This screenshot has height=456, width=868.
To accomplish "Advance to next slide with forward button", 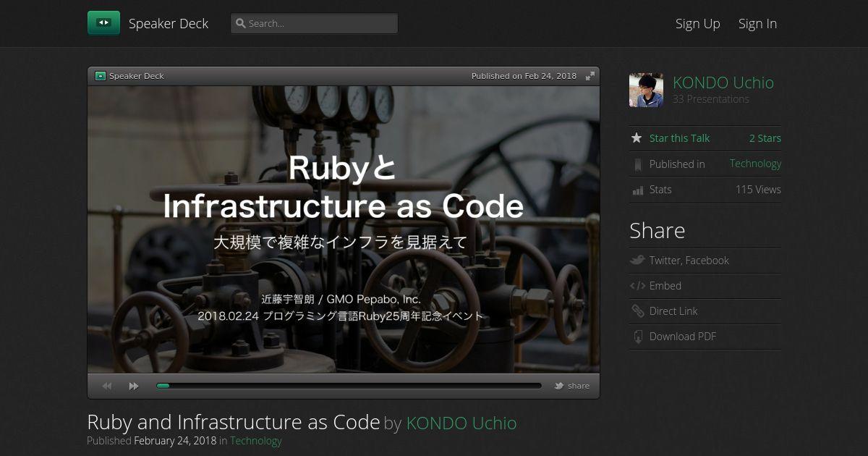I will 134,386.
